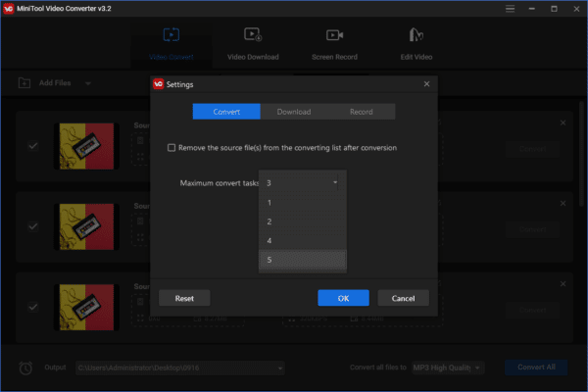Image resolution: width=588 pixels, height=392 pixels.
Task: Select option 4 in tasks list
Action: coord(302,241)
